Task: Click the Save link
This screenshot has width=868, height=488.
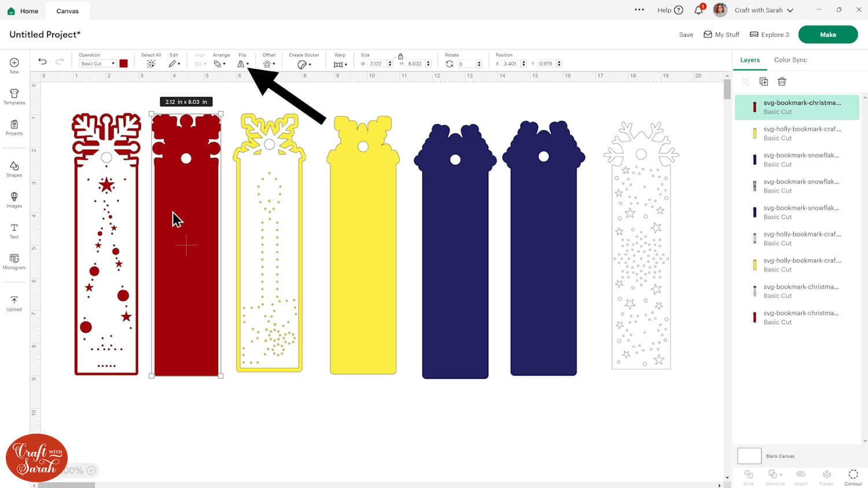Action: click(x=686, y=35)
